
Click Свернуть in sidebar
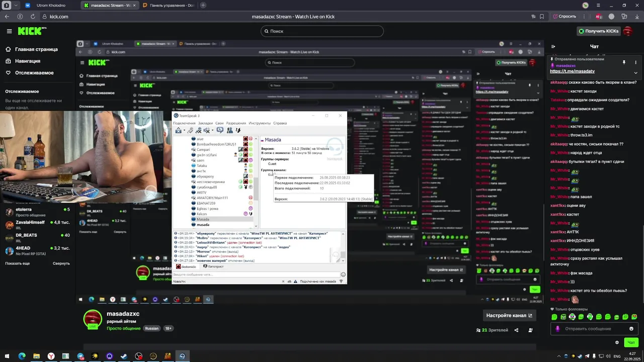61,263
